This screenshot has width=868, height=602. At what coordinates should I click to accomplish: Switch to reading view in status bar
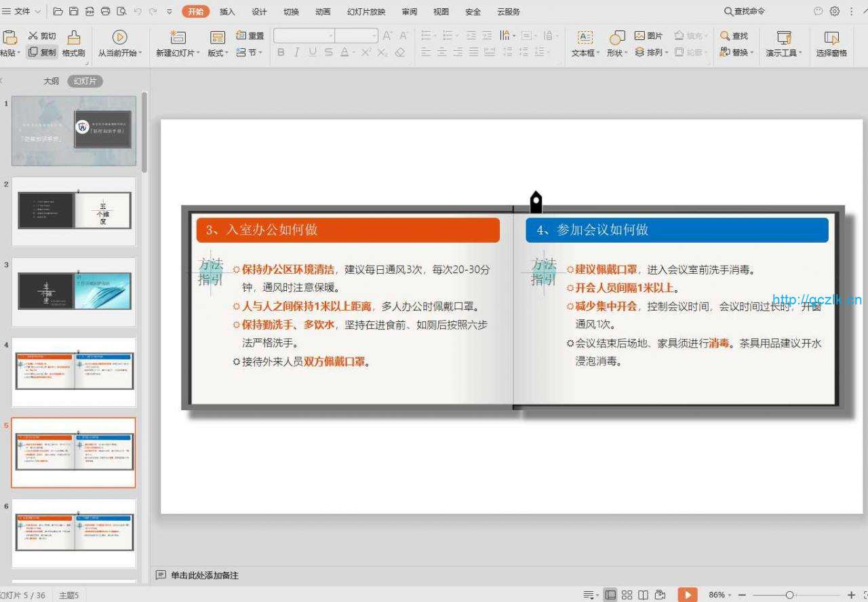[x=643, y=595]
